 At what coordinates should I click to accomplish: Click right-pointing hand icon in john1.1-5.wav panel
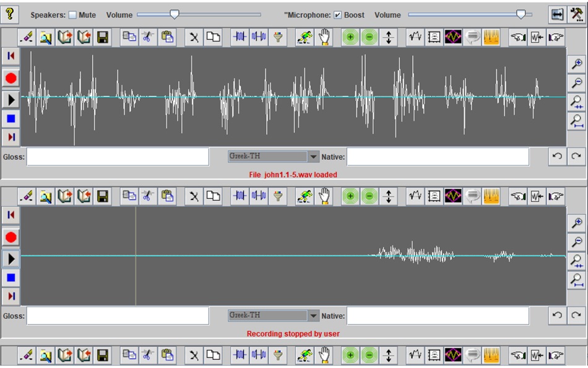coord(556,37)
